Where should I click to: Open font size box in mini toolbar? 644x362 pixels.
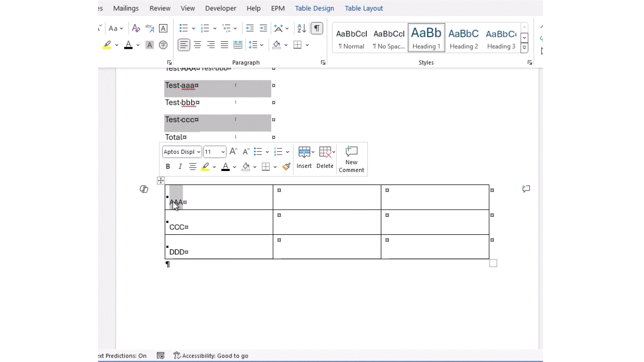pyautogui.click(x=215, y=152)
